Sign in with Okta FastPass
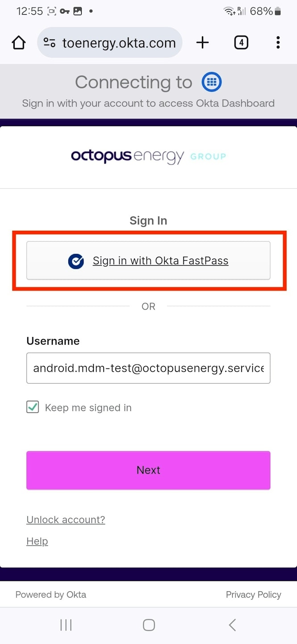 160,261
